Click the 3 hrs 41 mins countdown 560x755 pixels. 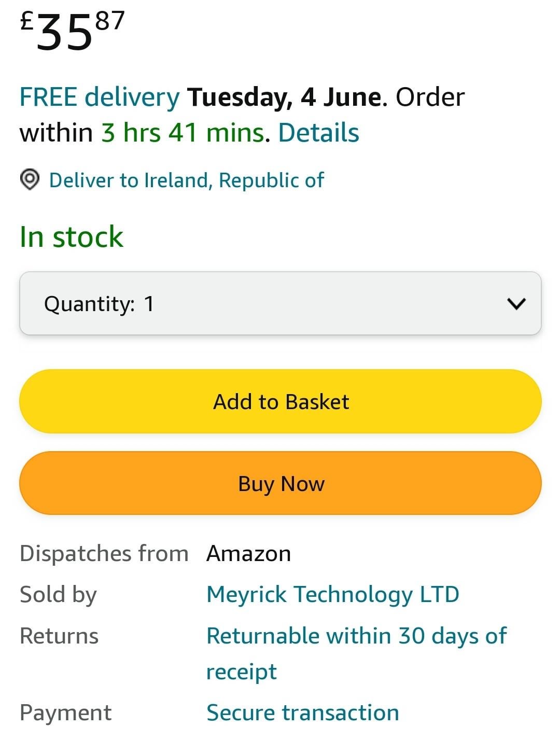[x=183, y=133]
